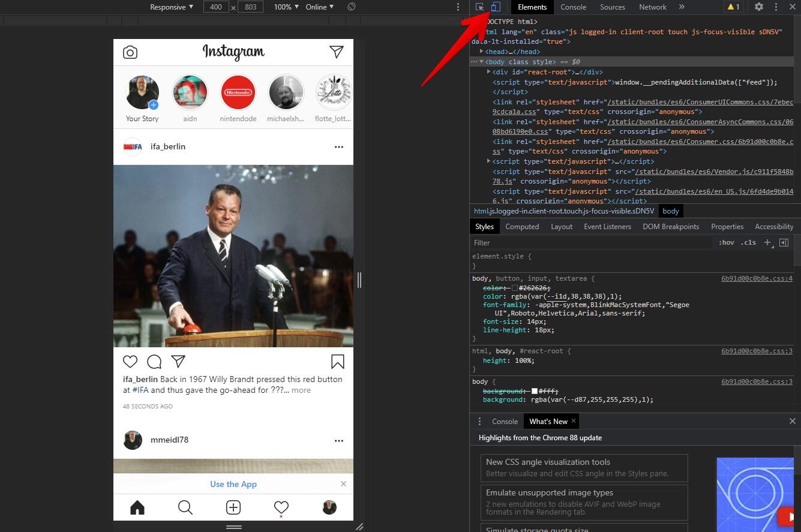Tap the search magnifier in bottom navigation
Screen dimensions: 801x532
click(185, 507)
